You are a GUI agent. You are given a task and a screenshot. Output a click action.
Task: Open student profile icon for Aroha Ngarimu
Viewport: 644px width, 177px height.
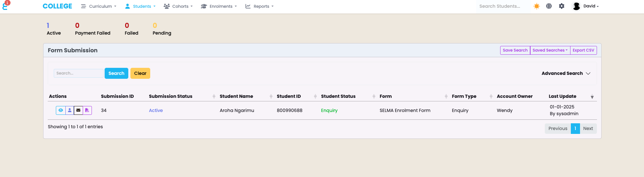click(x=70, y=110)
